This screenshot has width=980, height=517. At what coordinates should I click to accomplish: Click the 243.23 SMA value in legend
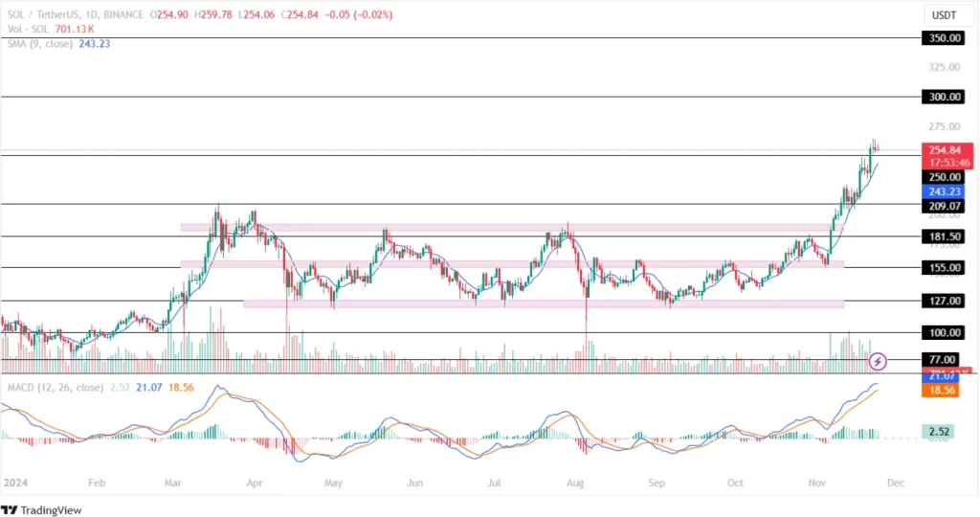(x=95, y=44)
